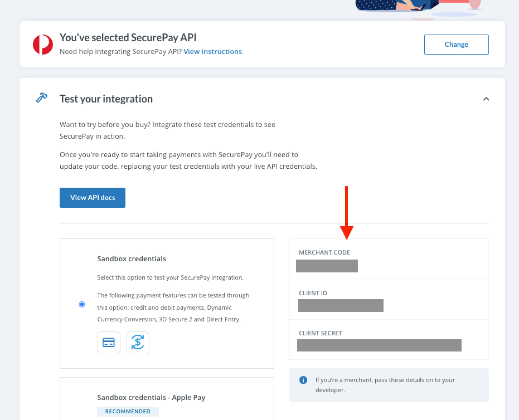This screenshot has height=420, width=519.
Task: Expand the Sandbox credentials - Apple Pay card
Action: click(167, 398)
